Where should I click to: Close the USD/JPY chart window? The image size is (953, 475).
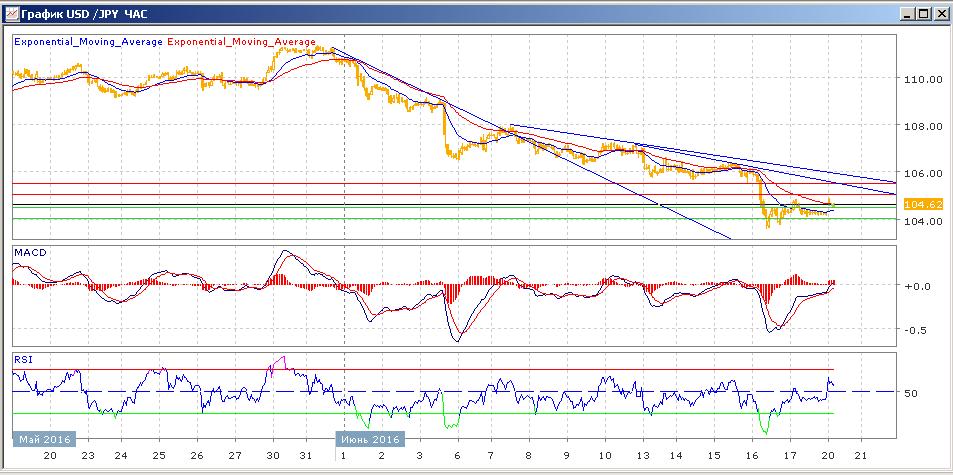(x=940, y=14)
